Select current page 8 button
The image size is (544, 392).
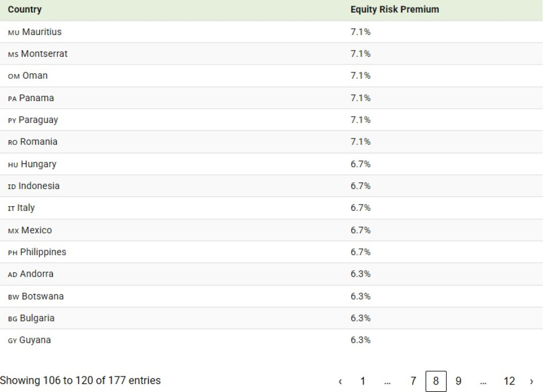pos(436,381)
